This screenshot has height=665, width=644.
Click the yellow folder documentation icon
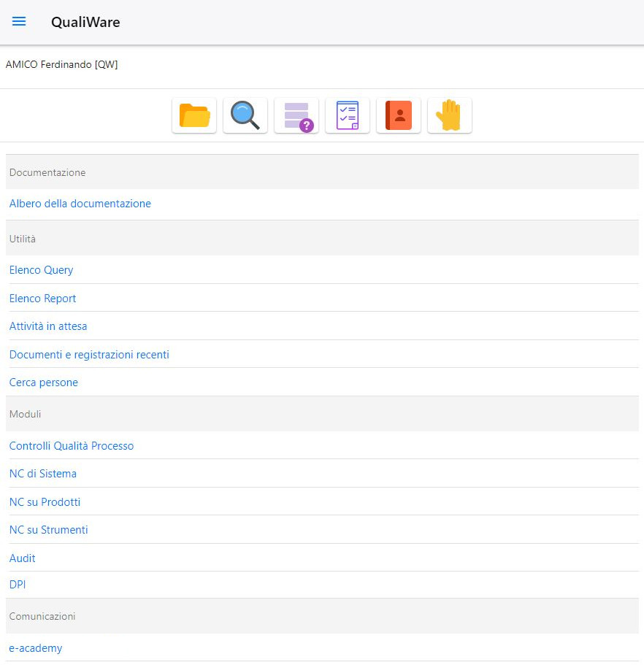194,115
